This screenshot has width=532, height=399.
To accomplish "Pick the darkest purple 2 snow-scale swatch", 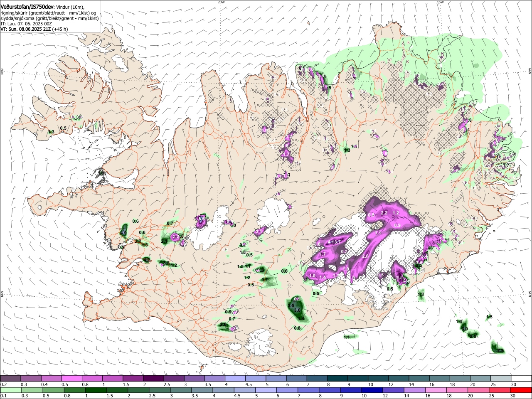I will 153,378.
